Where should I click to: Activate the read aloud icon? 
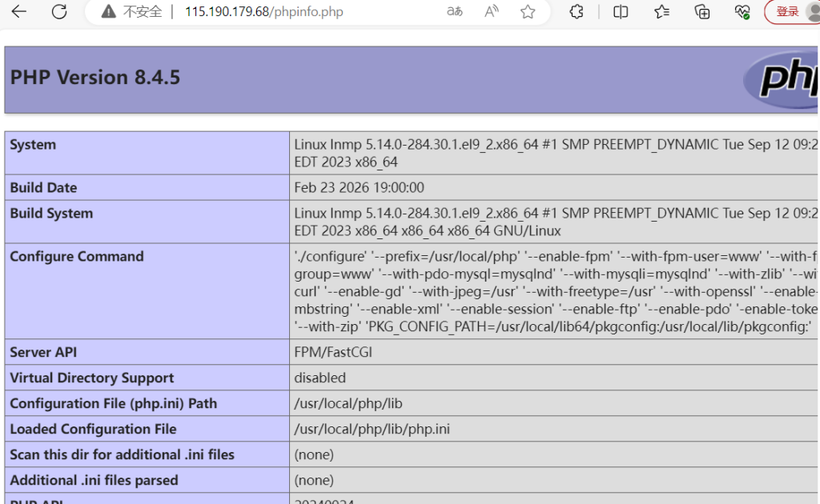pos(492,12)
